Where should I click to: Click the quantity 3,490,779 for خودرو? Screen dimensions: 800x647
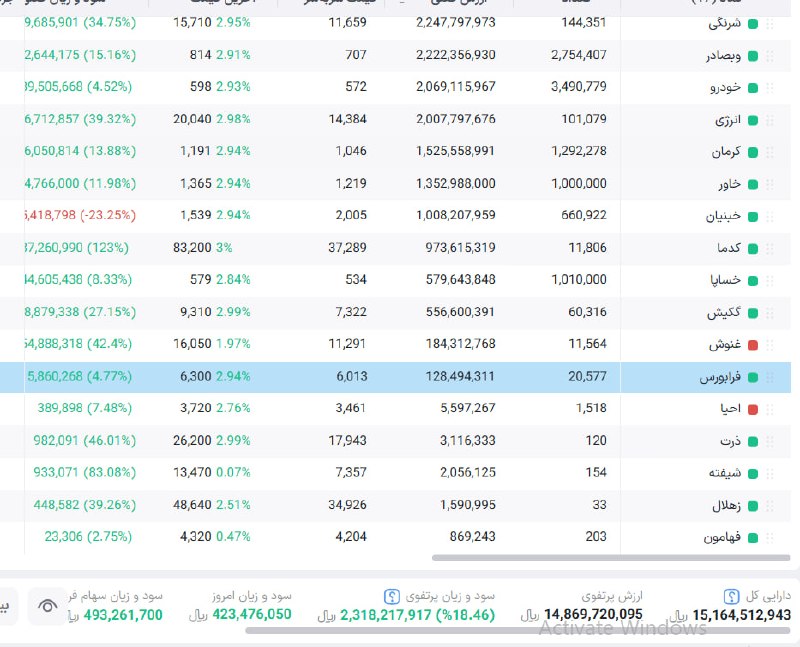pyautogui.click(x=579, y=86)
